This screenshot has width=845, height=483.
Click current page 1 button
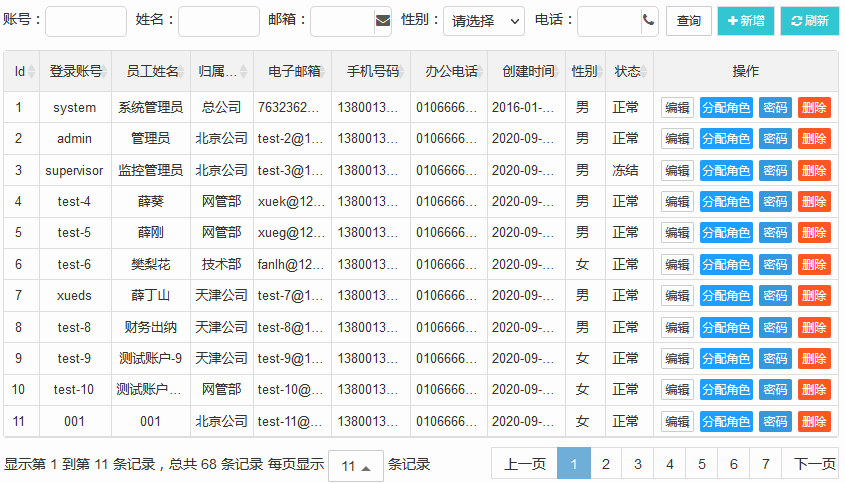[x=573, y=464]
